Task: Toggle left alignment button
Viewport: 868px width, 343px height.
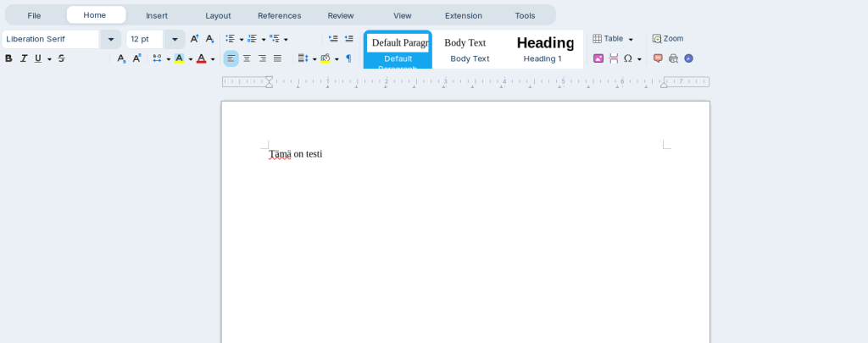Action: [x=231, y=58]
